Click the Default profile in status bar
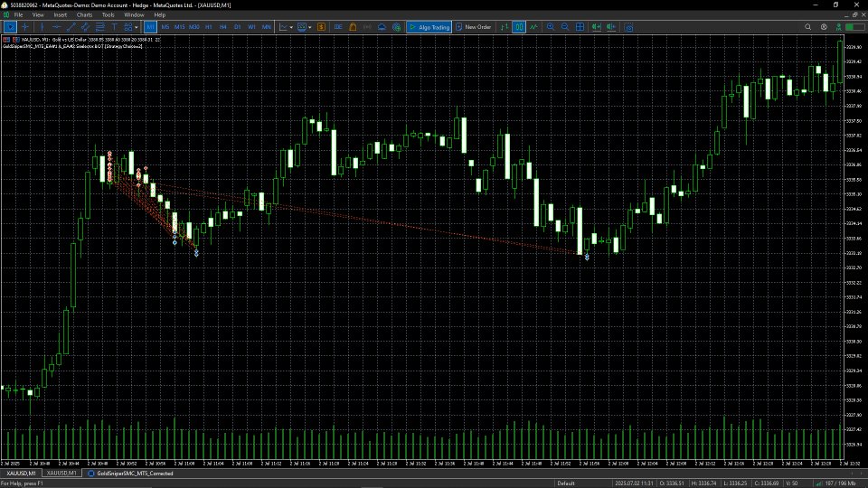The height and width of the screenshot is (488, 868). click(x=566, y=483)
